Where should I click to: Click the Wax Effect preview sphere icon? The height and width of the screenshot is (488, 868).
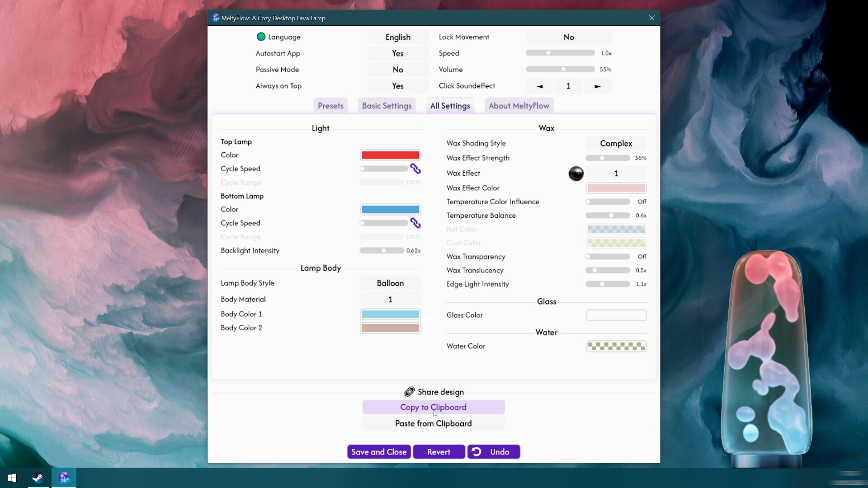tap(576, 174)
